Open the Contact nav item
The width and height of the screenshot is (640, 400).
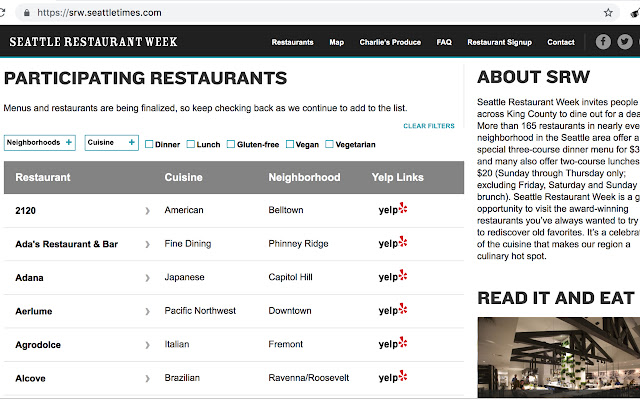[561, 42]
